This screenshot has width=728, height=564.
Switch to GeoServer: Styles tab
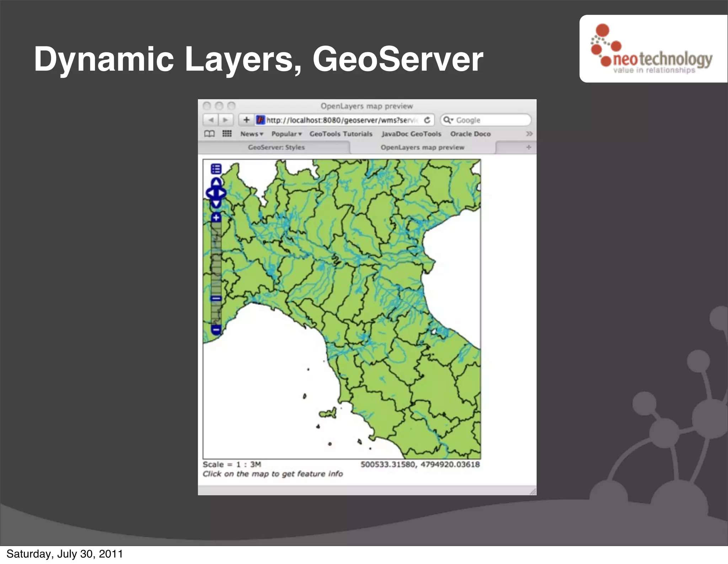point(276,147)
